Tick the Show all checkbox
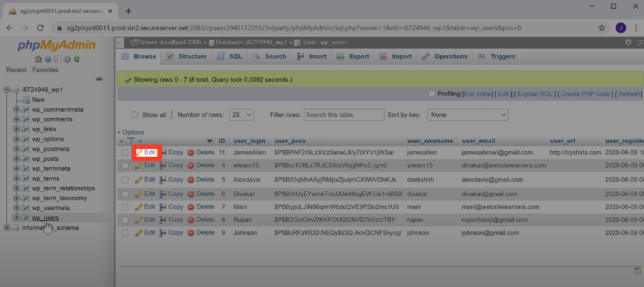Image resolution: width=644 pixels, height=287 pixels. (x=135, y=115)
